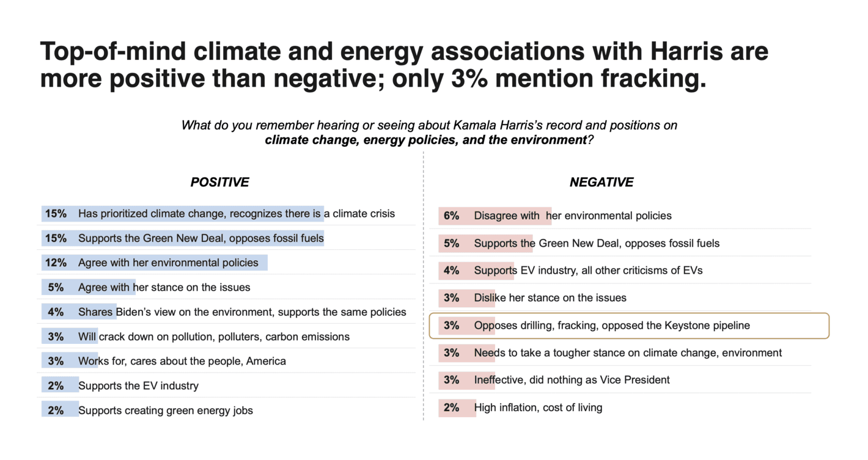868x460 pixels.
Task: Select the POSITIVE column heading
Action: [219, 182]
